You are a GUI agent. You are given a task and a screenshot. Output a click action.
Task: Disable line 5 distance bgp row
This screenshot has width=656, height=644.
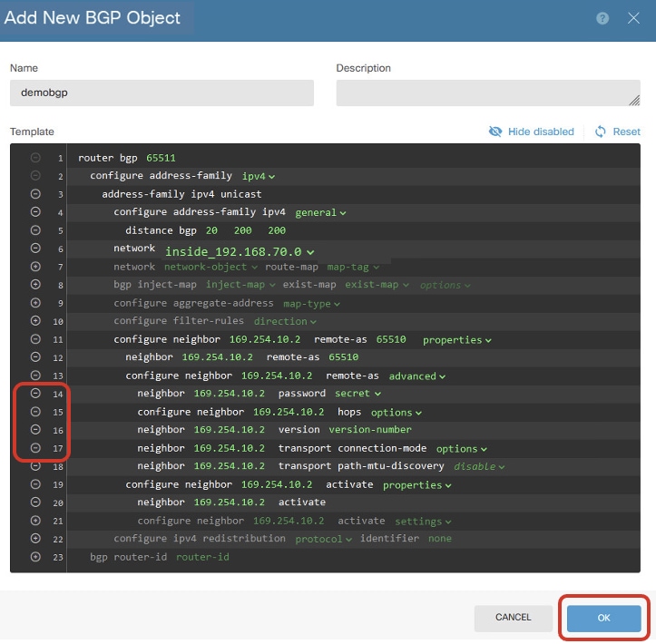click(35, 230)
